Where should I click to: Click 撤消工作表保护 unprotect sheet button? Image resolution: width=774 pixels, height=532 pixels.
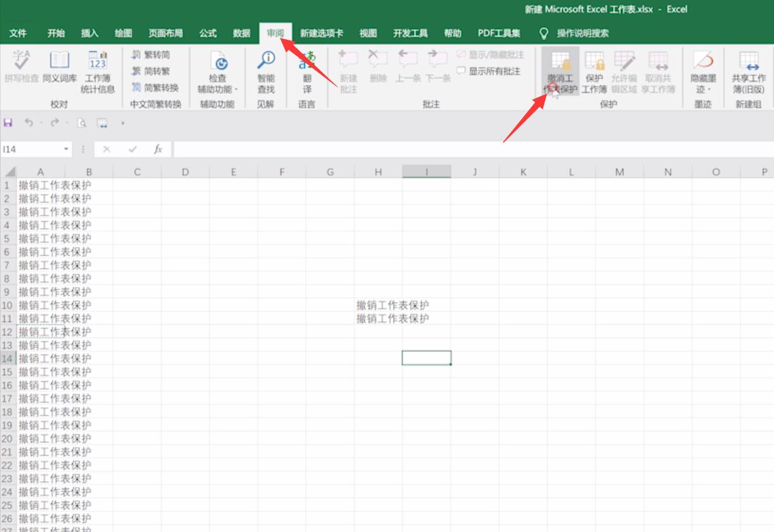click(x=560, y=71)
